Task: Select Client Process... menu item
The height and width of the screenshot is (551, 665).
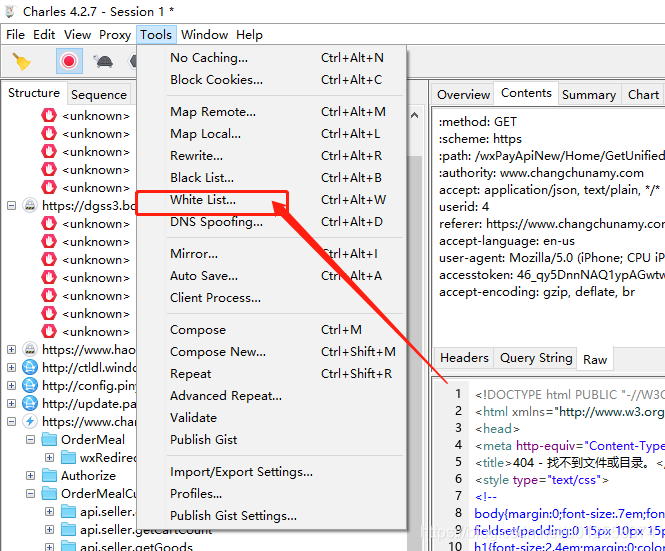Action: click(x=271, y=298)
